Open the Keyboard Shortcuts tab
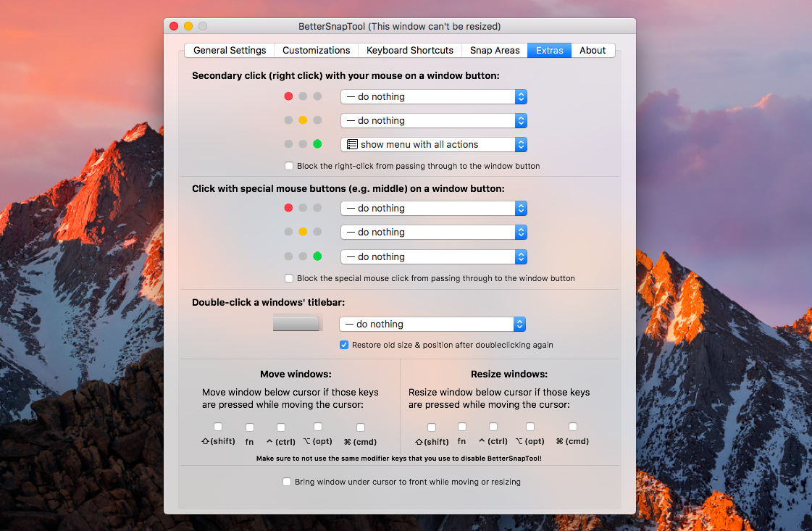The width and height of the screenshot is (812, 531). [x=409, y=50]
